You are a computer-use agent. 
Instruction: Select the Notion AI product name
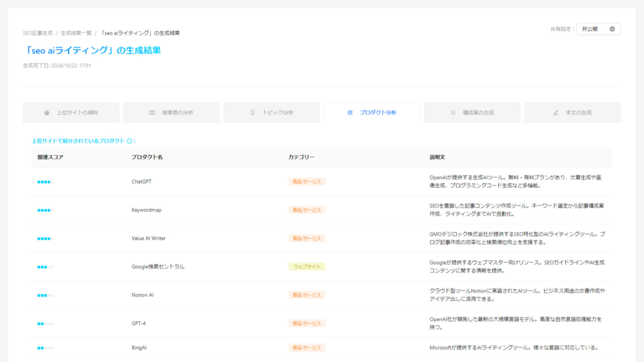[143, 295]
